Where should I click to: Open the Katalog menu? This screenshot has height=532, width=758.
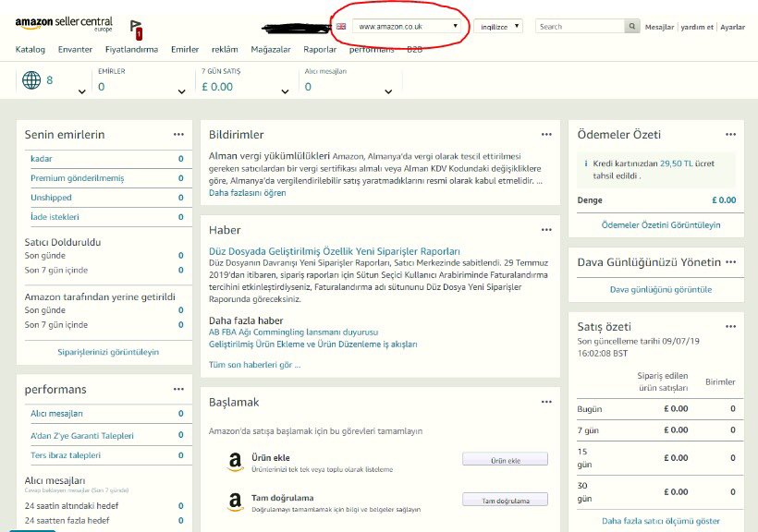click(30, 49)
